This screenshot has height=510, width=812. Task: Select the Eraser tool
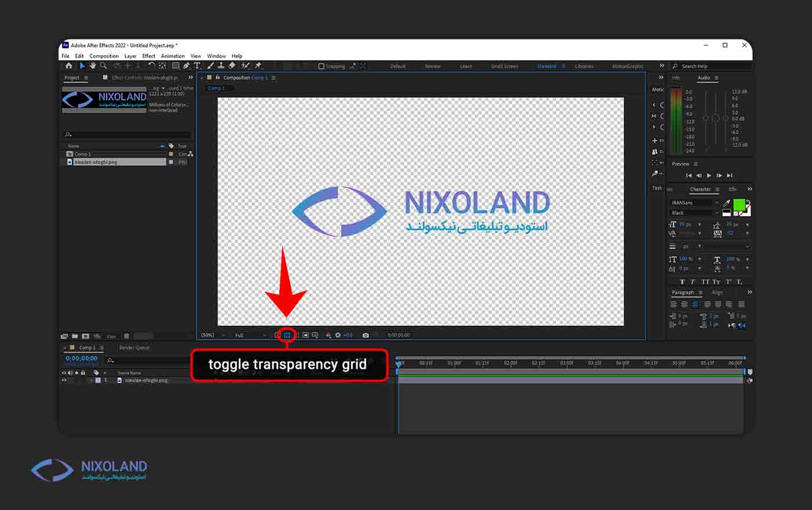coord(232,66)
